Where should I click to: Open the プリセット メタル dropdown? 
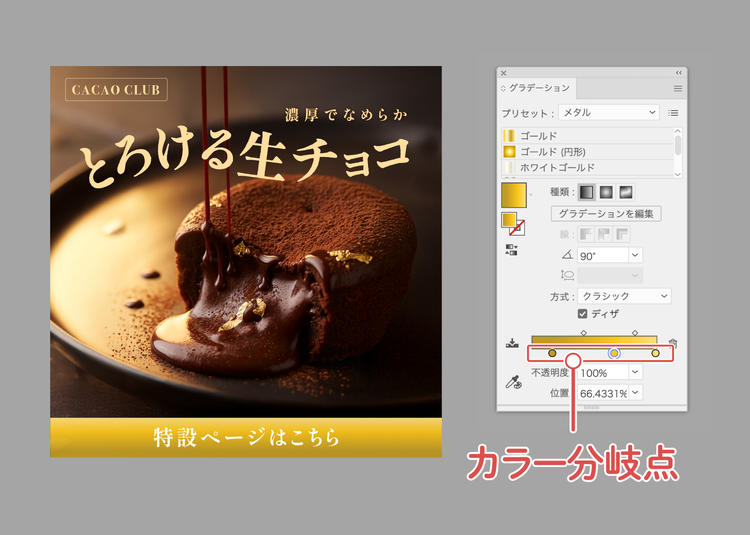609,113
